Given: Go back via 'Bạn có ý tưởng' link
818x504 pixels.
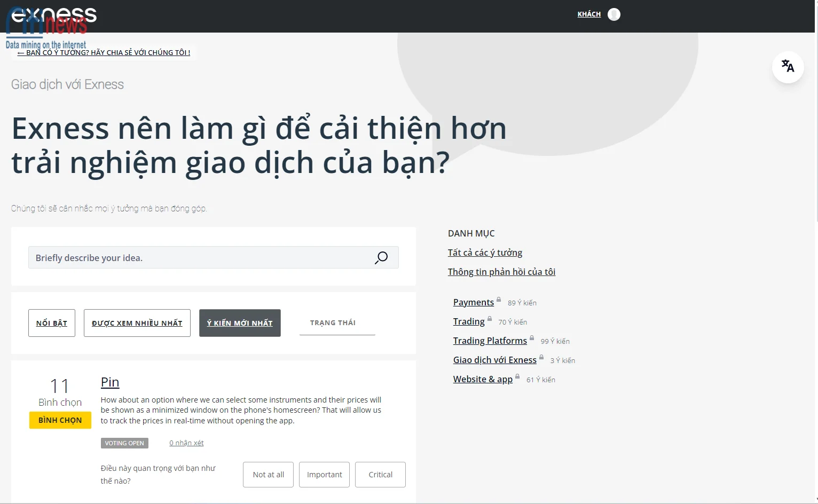Looking at the screenshot, I should pyautogui.click(x=104, y=52).
